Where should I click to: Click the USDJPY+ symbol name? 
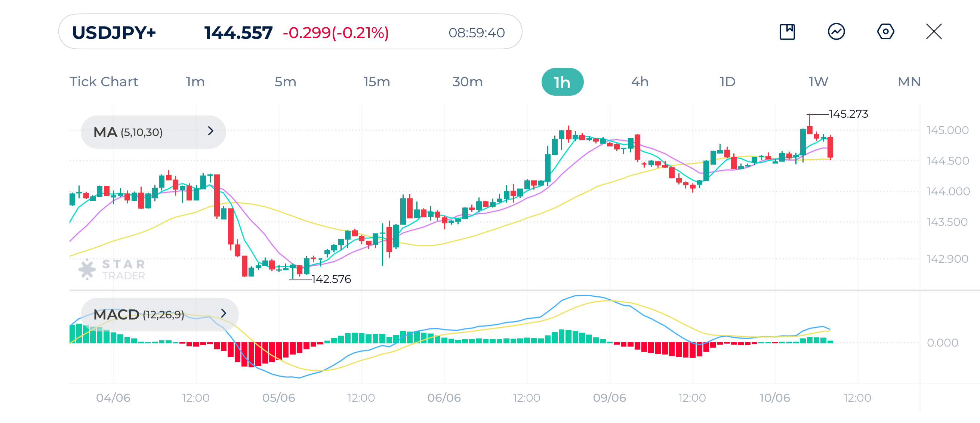pyautogui.click(x=114, y=34)
